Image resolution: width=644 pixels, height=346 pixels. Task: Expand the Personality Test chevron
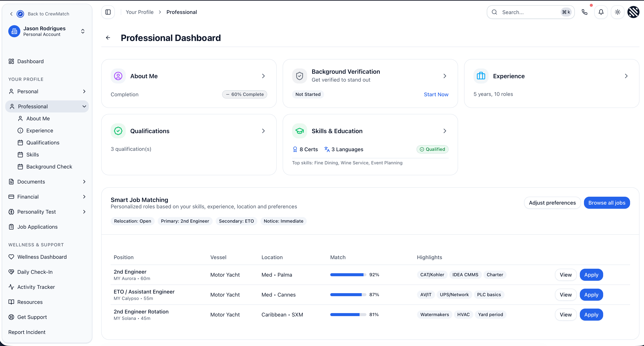(84, 212)
